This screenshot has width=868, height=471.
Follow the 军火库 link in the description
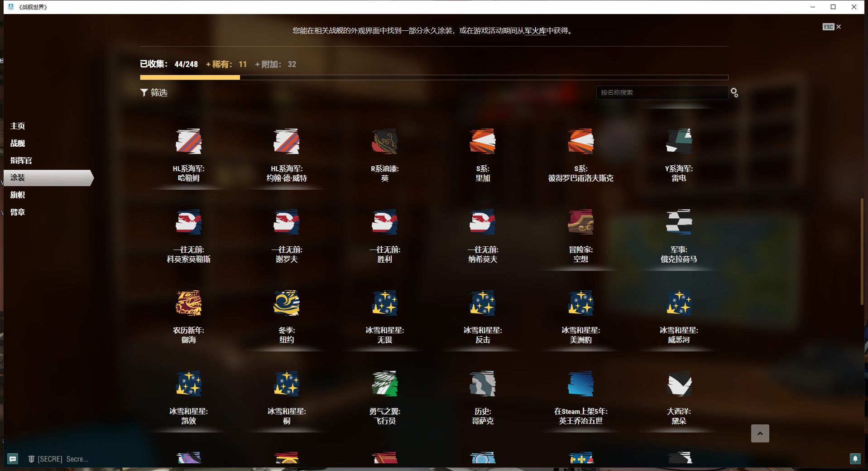[535, 31]
